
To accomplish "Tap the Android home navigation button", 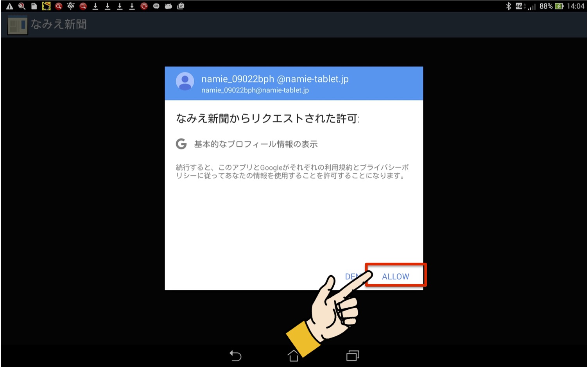I will [293, 355].
